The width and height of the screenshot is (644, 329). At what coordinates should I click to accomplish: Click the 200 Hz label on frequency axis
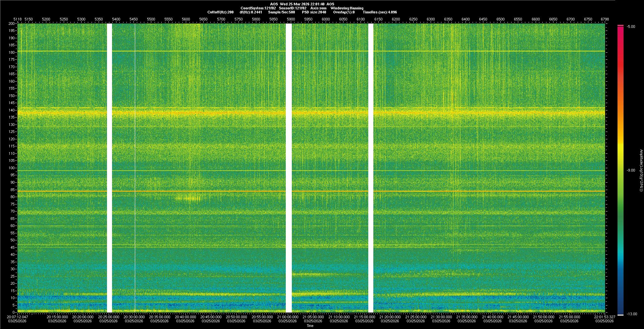pos(12,23)
